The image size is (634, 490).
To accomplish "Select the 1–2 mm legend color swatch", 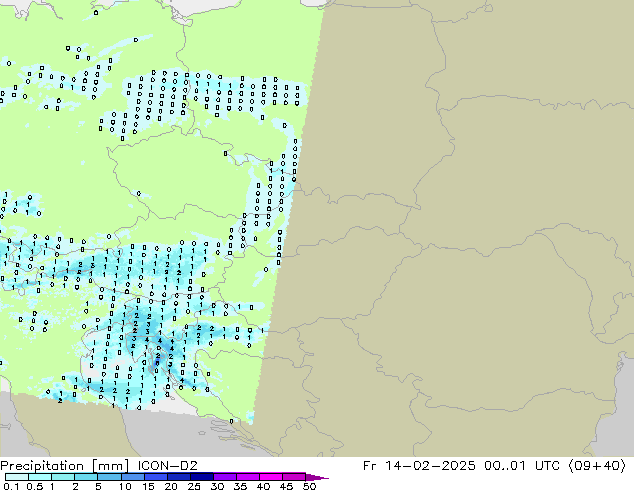I will click(63, 477).
